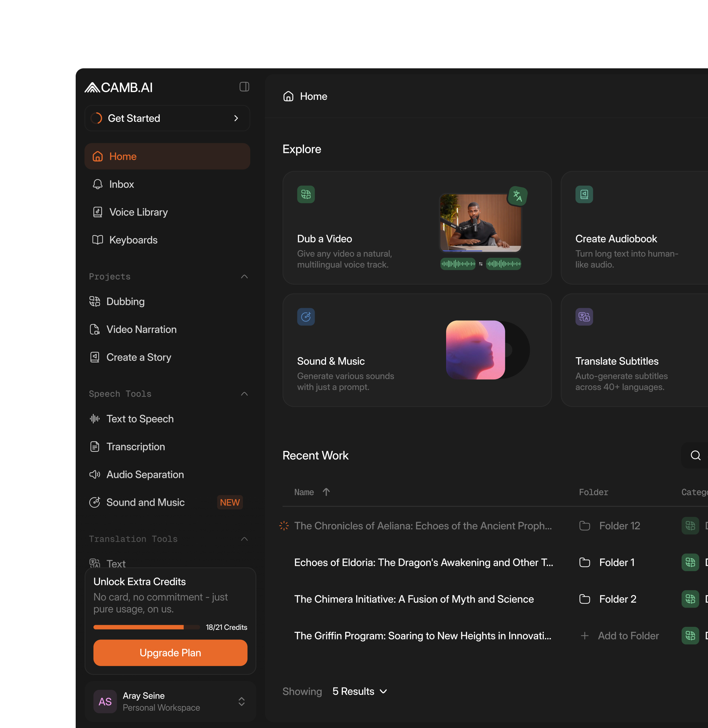Screen dimensions: 708x728
Task: Select Text to Speech tool
Action: point(139,419)
